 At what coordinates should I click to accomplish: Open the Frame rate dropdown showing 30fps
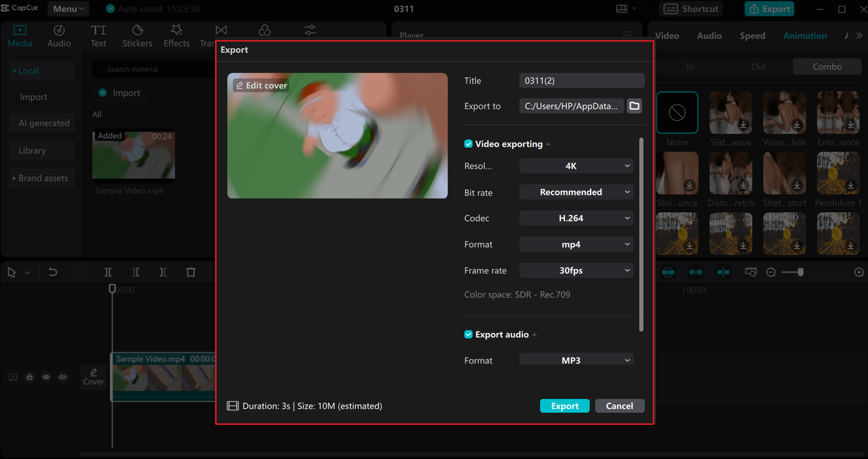point(576,271)
